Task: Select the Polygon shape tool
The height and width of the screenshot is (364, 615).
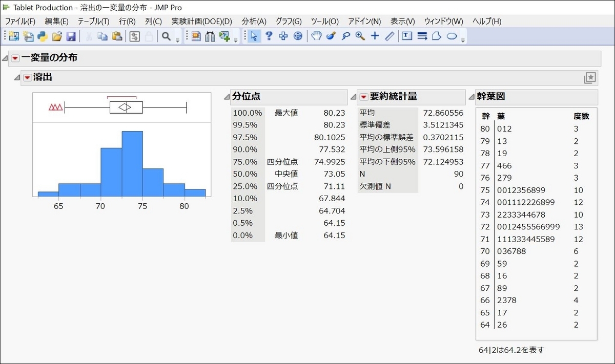Action: tap(437, 36)
